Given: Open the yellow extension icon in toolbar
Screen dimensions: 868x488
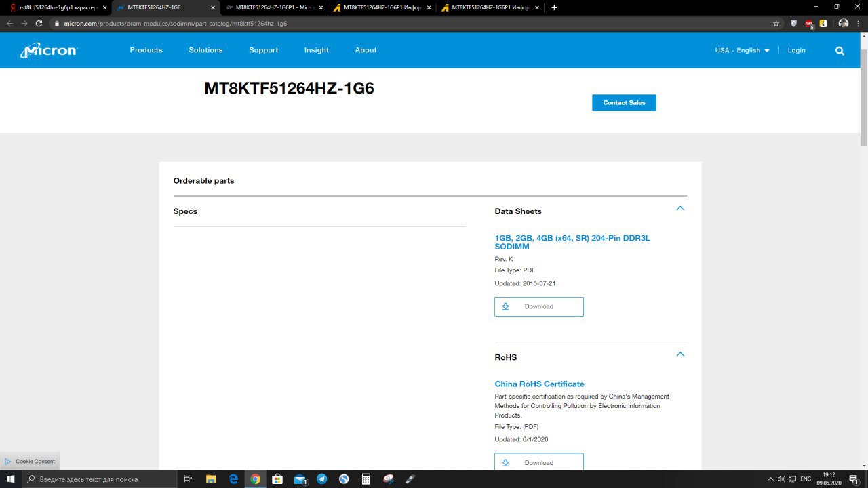Looking at the screenshot, I should click(823, 23).
